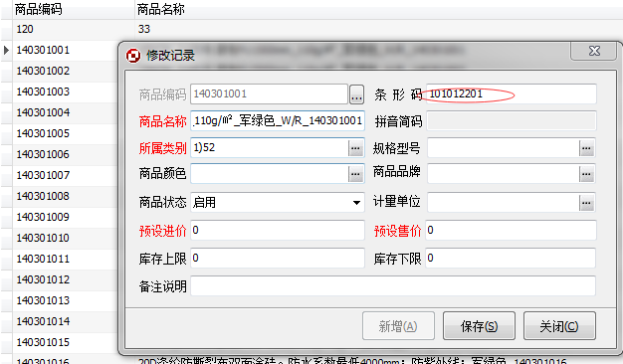
Task: Click the 预设售价 value field
Action: (x=511, y=230)
